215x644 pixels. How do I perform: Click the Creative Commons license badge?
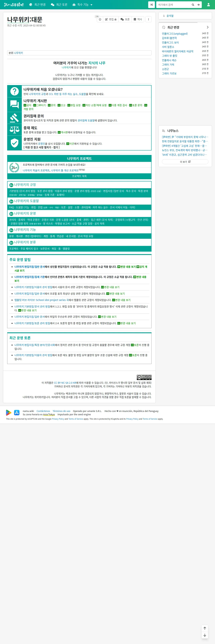click(x=144, y=377)
